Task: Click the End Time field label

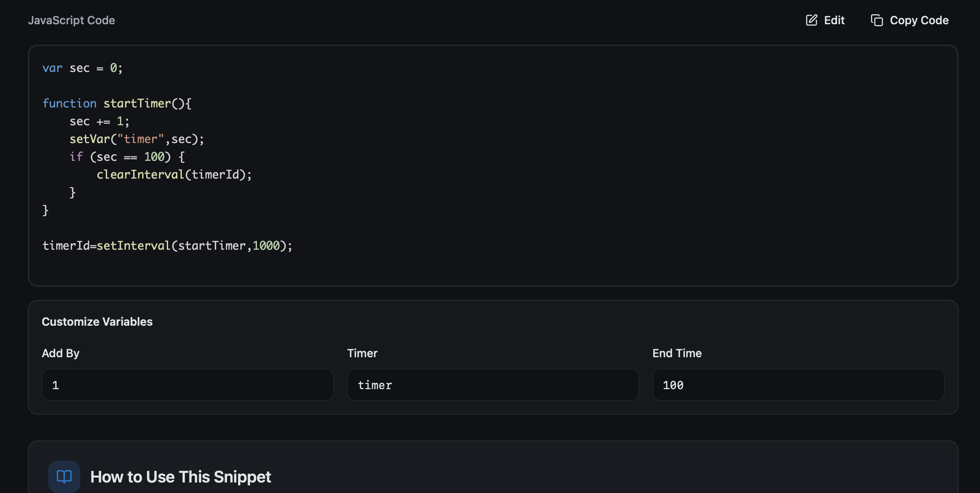Action: (677, 353)
